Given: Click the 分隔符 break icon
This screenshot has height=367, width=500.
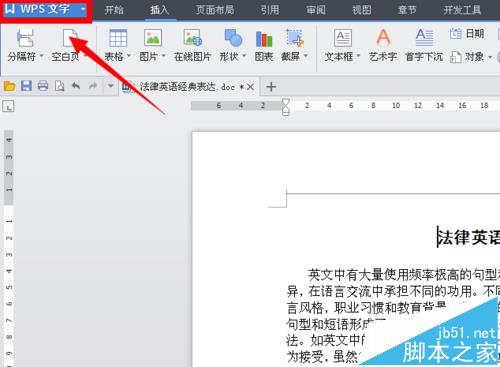Looking at the screenshot, I should (x=25, y=38).
